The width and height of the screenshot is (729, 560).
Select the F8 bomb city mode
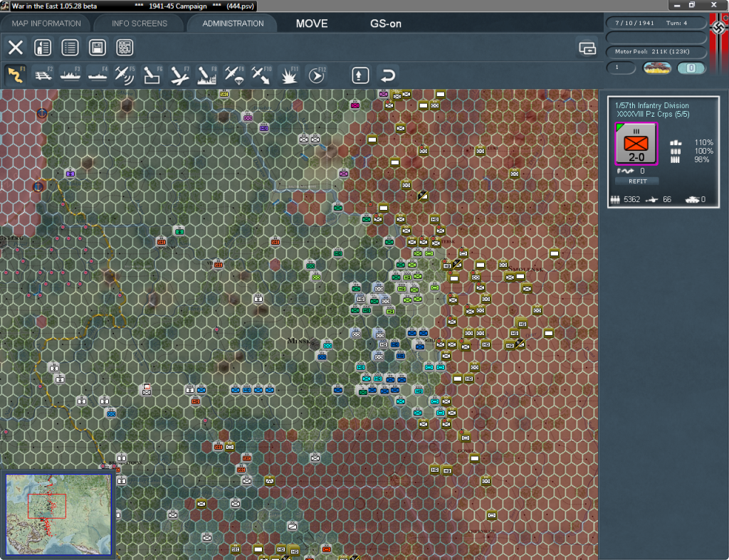[x=207, y=75]
